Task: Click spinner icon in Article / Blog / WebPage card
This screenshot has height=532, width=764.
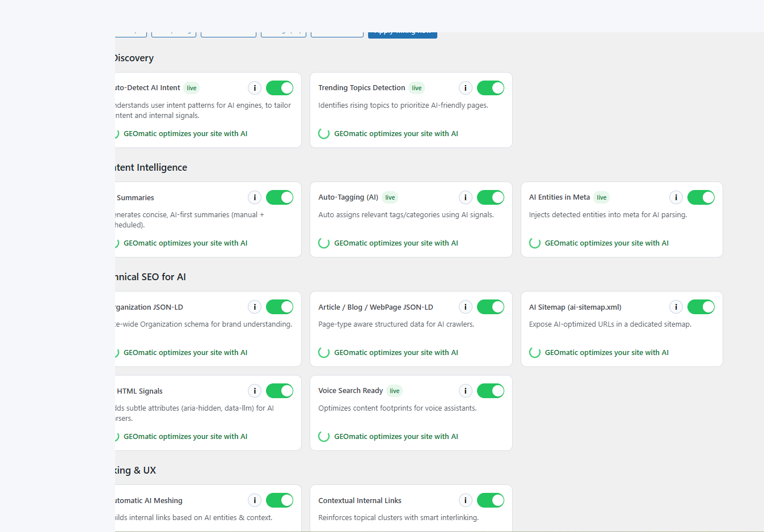Action: coord(324,353)
